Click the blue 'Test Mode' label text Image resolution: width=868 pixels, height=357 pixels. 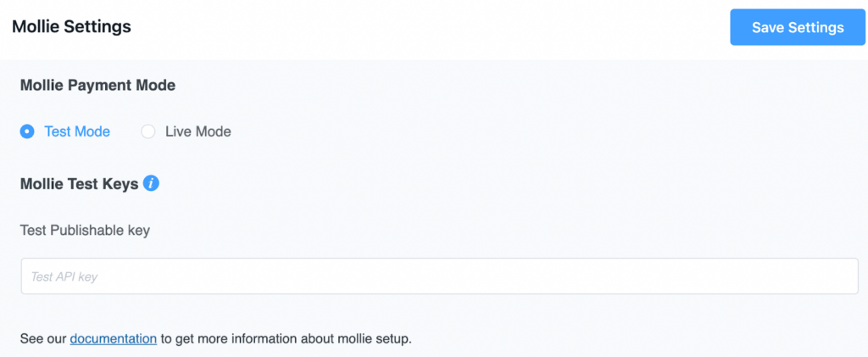[77, 131]
